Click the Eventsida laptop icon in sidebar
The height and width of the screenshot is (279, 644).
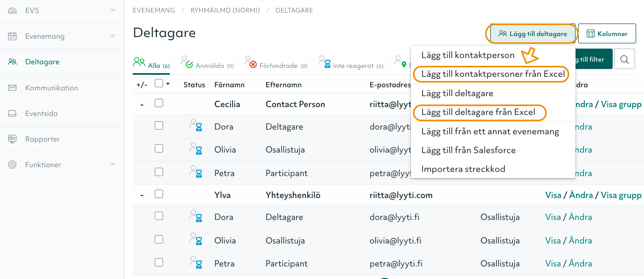(13, 113)
